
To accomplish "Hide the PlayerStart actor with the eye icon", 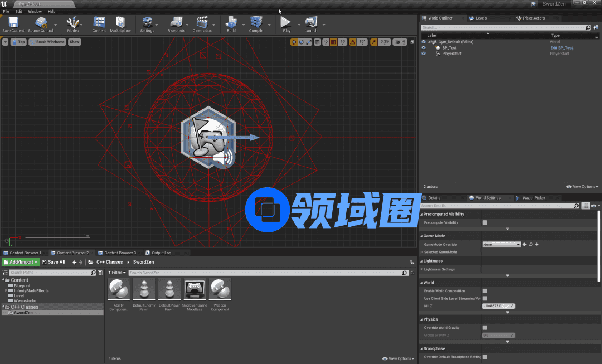I will click(424, 54).
